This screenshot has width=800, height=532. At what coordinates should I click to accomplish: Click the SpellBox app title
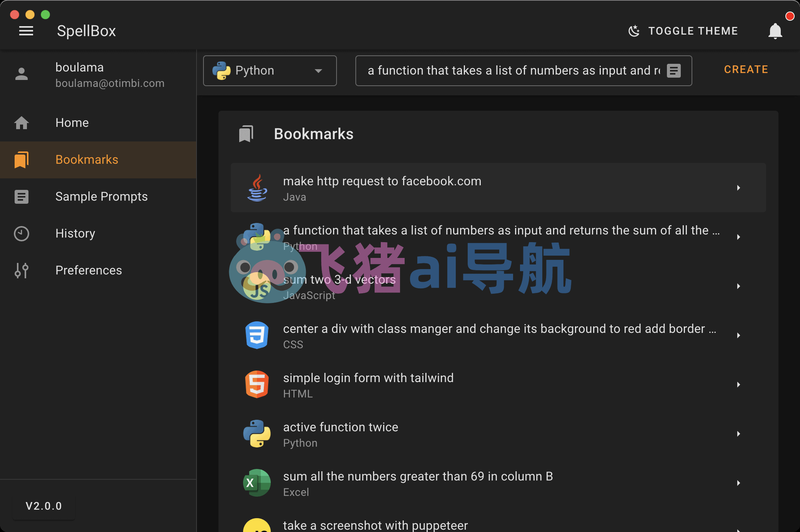point(87,31)
